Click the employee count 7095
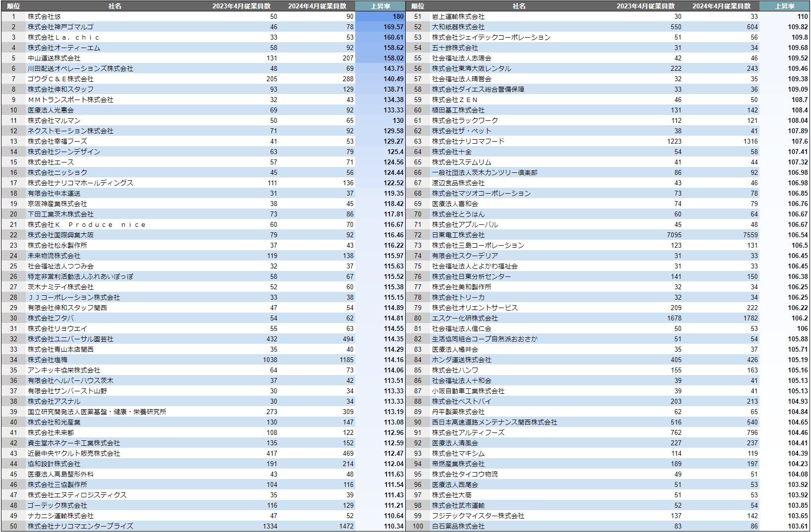The image size is (811, 532). coord(674,235)
